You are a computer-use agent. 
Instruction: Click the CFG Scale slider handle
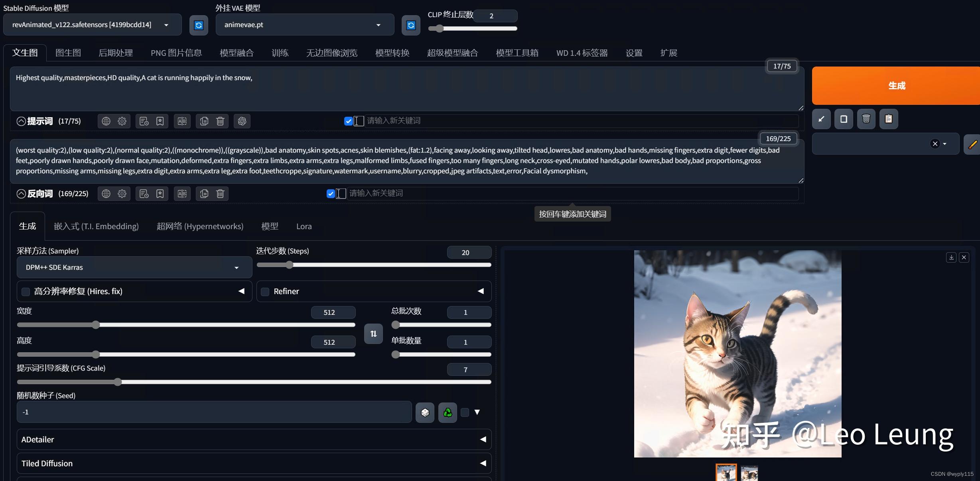point(118,382)
